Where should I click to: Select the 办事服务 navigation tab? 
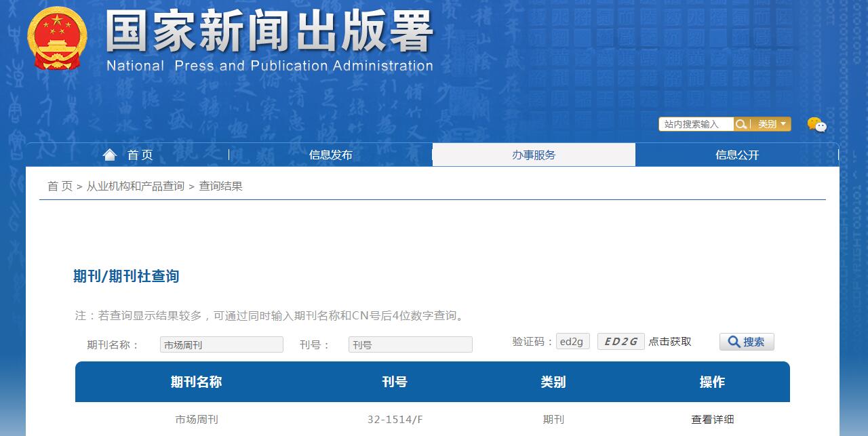point(534,155)
